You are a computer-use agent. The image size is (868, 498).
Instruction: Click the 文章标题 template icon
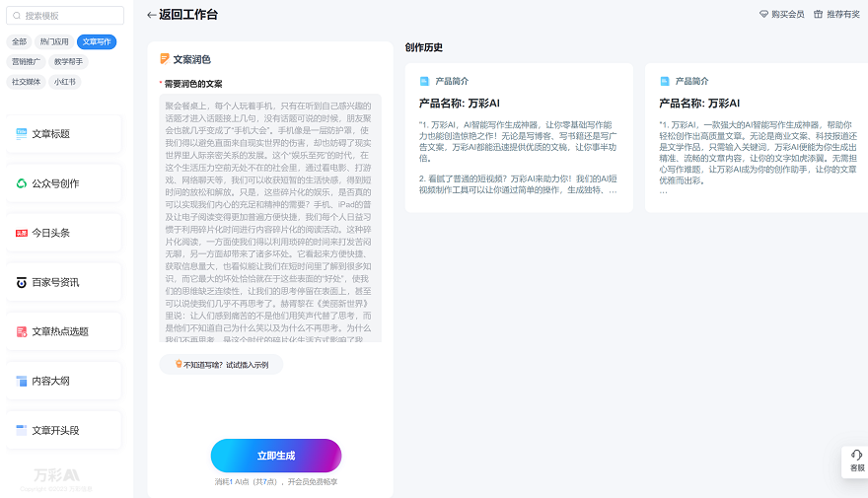pyautogui.click(x=21, y=133)
